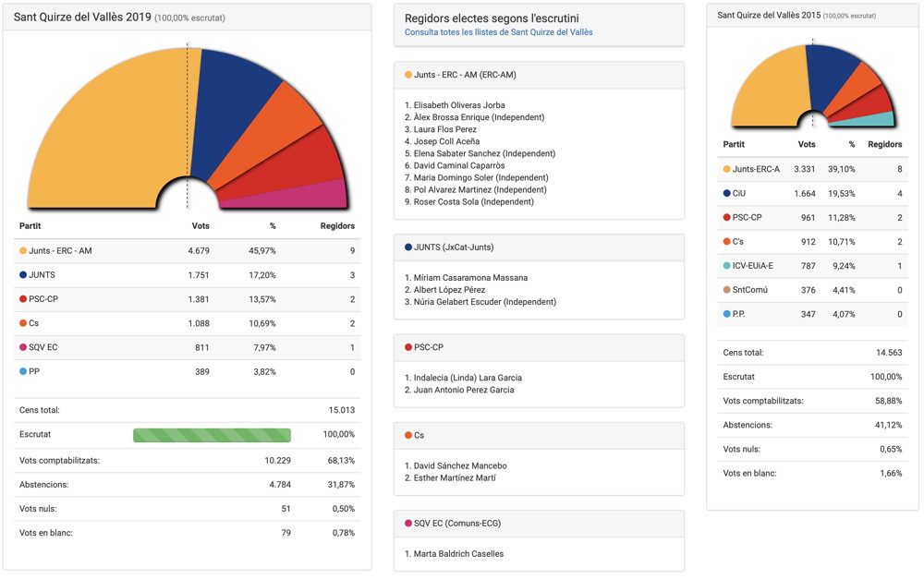Click the CiU row in the 2015 table
The image size is (924, 579).
812,194
